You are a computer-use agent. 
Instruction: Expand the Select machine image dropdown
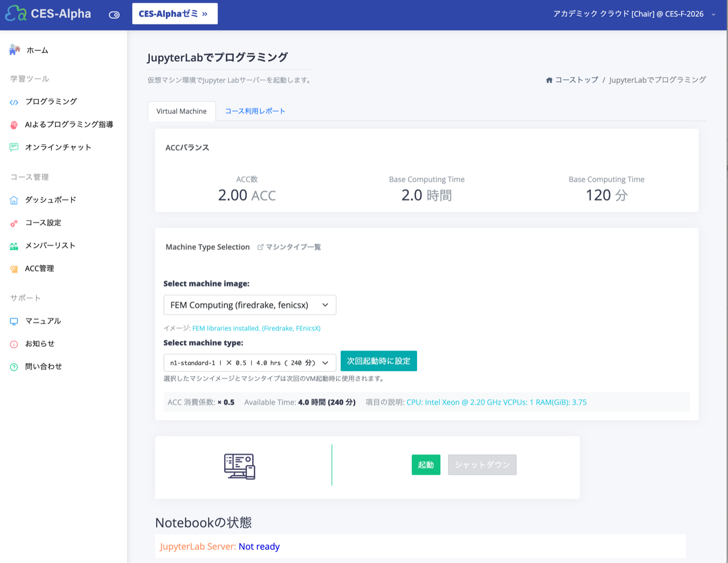pos(250,305)
